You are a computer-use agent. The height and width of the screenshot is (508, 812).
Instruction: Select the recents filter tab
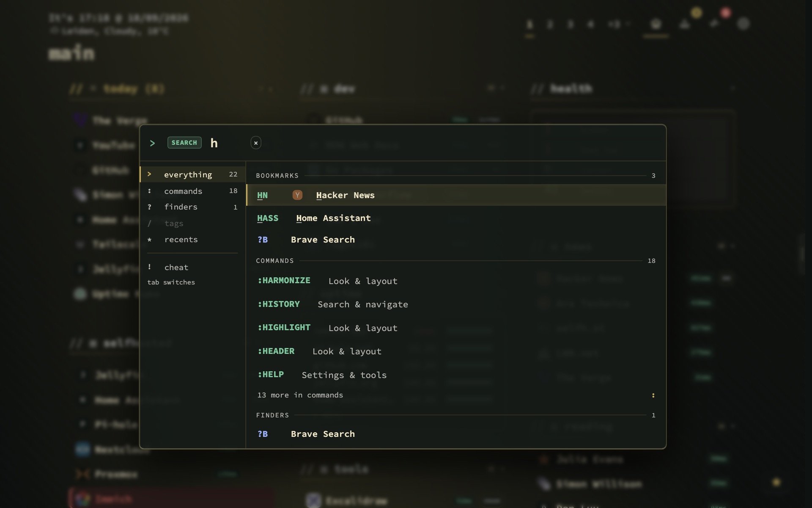(x=192, y=240)
